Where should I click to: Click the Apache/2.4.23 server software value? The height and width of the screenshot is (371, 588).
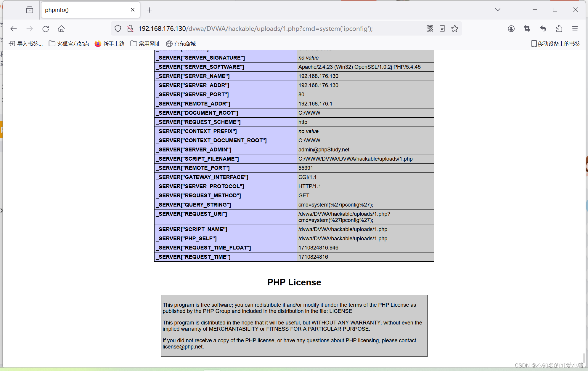pyautogui.click(x=359, y=67)
